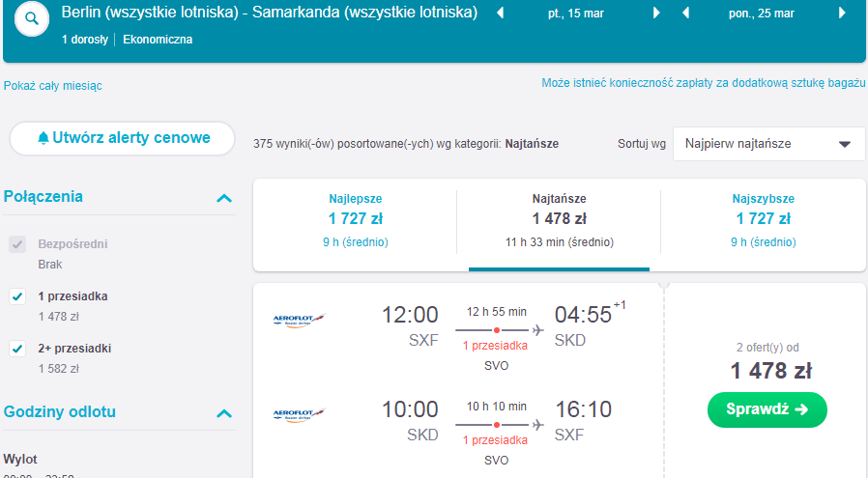Go to next departure date after 15 mar
The height and width of the screenshot is (478, 868).
pyautogui.click(x=656, y=13)
